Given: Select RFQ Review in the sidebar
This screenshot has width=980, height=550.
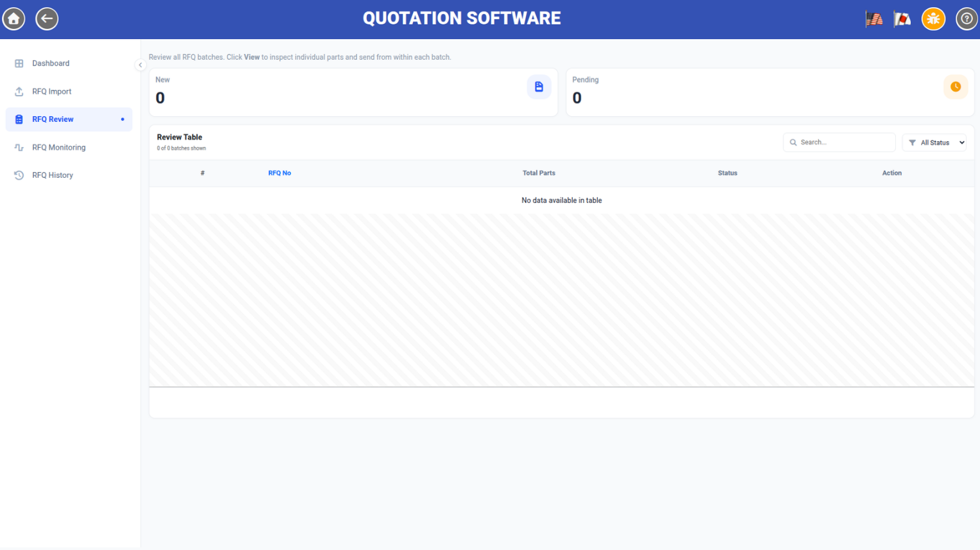Looking at the screenshot, I should [x=69, y=119].
